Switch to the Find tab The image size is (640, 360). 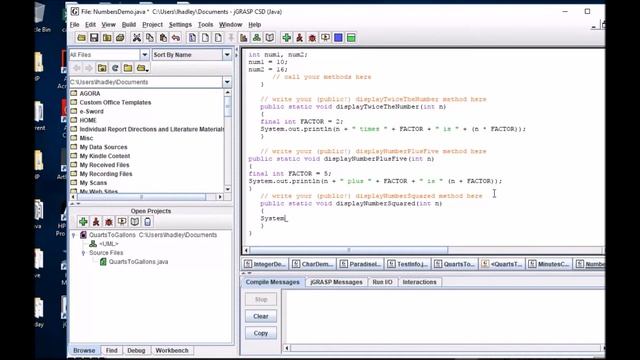click(111, 350)
